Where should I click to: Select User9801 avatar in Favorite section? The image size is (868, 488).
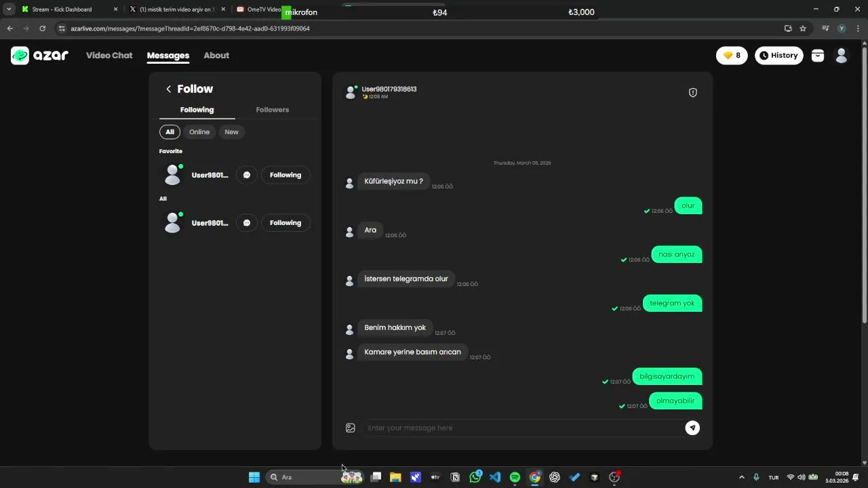click(x=173, y=175)
